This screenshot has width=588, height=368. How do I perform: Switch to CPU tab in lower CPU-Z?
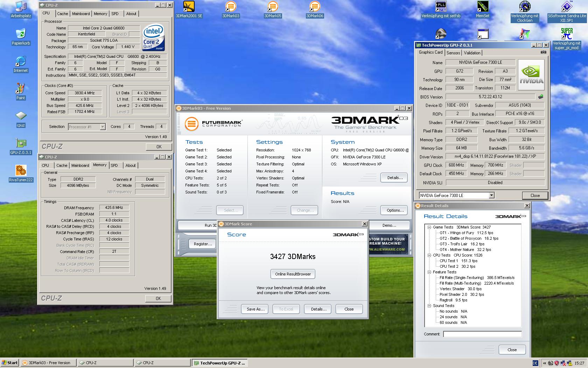pyautogui.click(x=45, y=165)
